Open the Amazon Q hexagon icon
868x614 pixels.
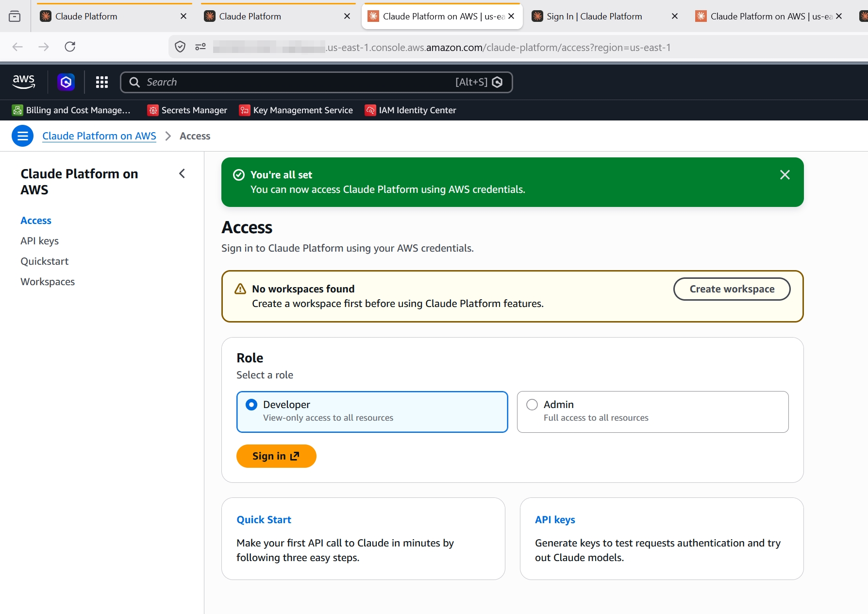coord(66,82)
